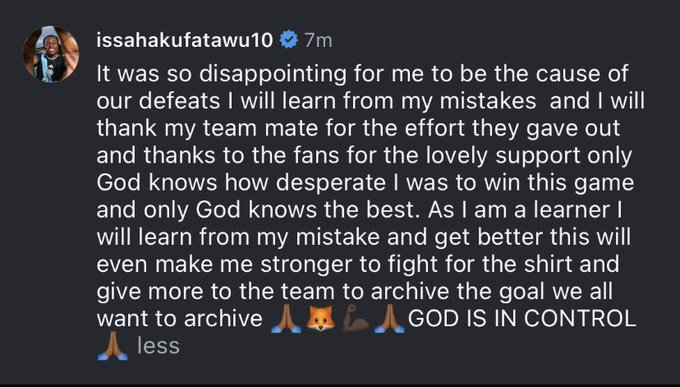Click praying hands emoji before 'GOD IS IN CONTROL'

(389, 319)
